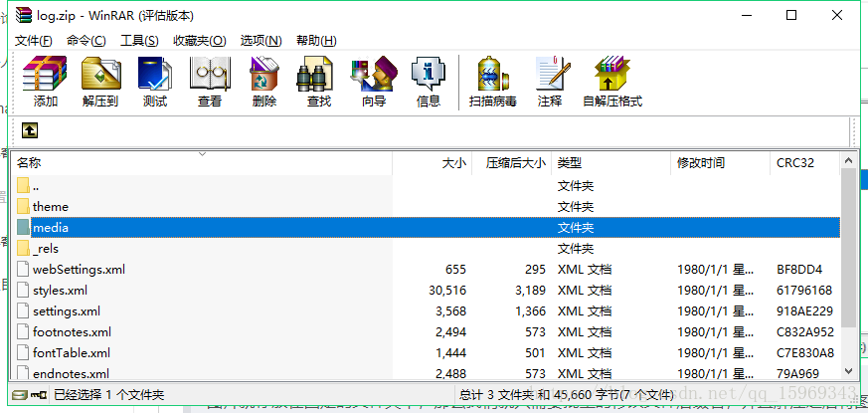Image resolution: width=868 pixels, height=413 pixels.
Task: Show archive 信息 (Info) icon
Action: point(429,82)
